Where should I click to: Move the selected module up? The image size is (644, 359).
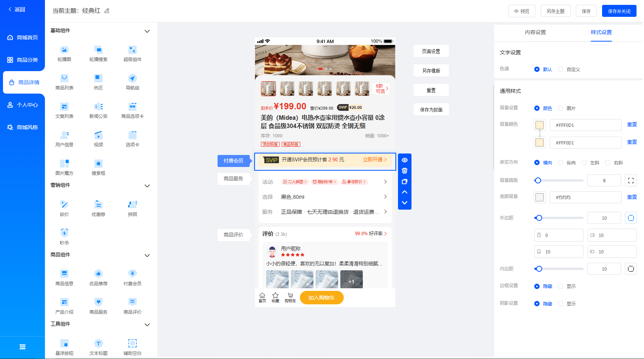[x=404, y=192]
